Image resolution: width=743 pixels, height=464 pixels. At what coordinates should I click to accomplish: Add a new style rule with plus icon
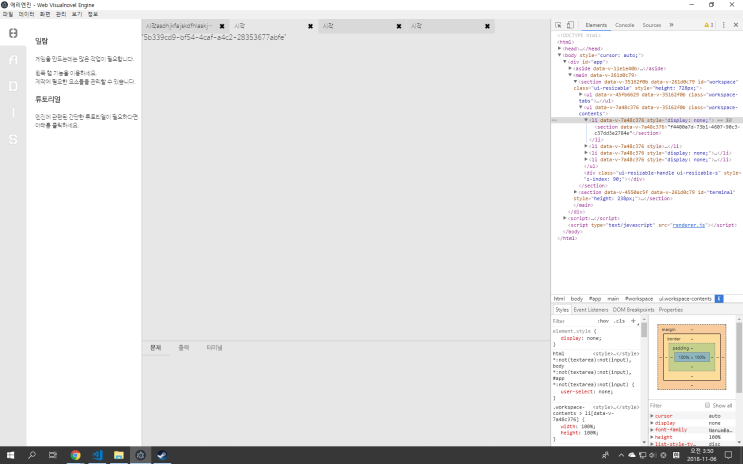pos(633,321)
